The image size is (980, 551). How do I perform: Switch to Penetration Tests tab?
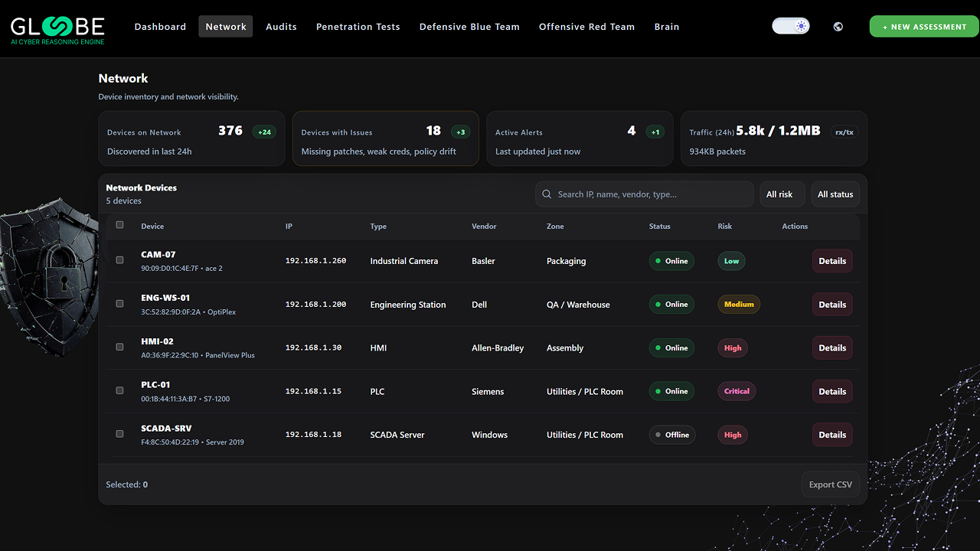[x=358, y=27]
